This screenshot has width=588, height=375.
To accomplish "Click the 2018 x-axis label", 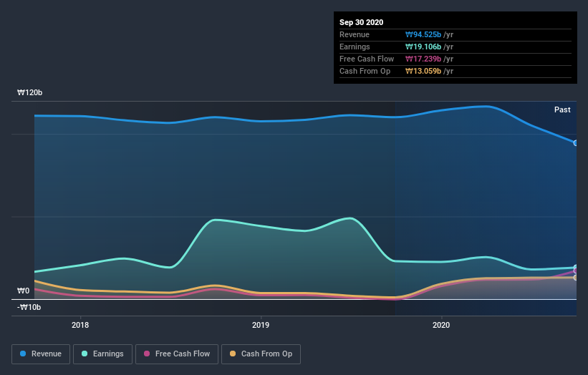I will pyautogui.click(x=80, y=325).
